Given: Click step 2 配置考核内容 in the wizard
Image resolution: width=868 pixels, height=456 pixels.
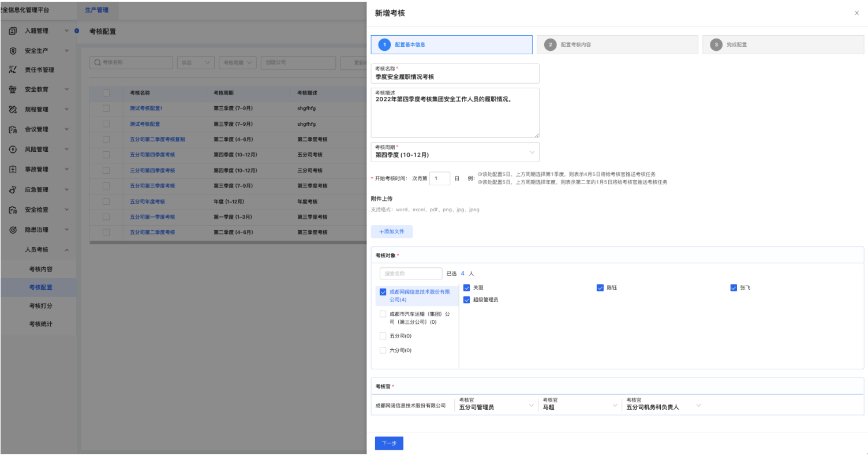Looking at the screenshot, I should click(x=617, y=44).
